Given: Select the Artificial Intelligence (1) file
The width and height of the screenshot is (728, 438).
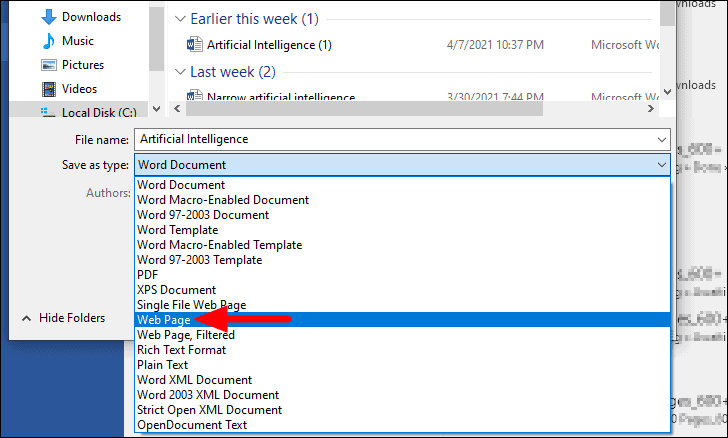Looking at the screenshot, I should tap(269, 45).
